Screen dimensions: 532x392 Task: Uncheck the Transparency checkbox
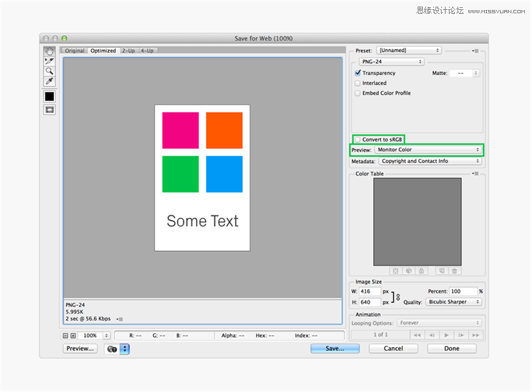coord(358,73)
